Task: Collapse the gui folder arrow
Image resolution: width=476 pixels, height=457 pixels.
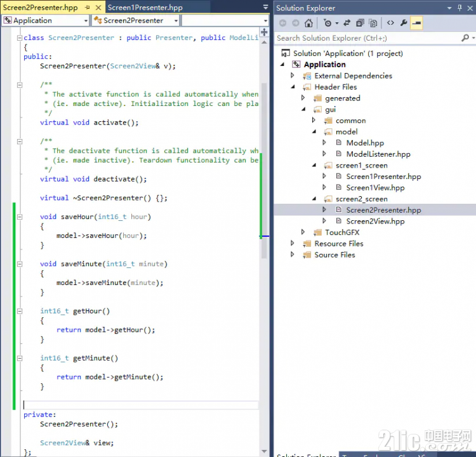Action: (303, 109)
